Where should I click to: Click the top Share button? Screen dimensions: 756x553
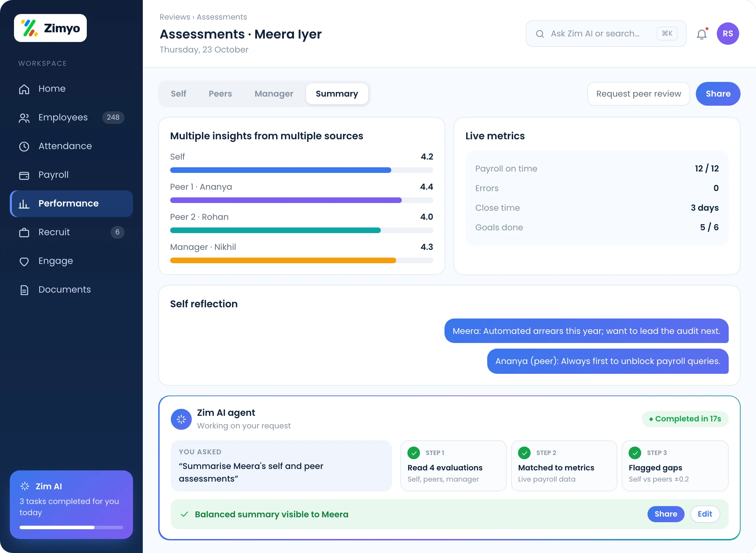click(x=718, y=94)
